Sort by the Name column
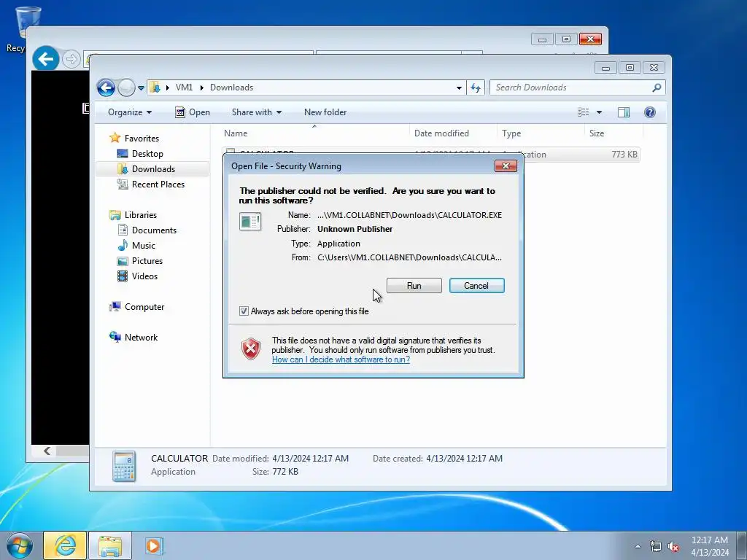This screenshot has height=560, width=747. click(x=314, y=133)
